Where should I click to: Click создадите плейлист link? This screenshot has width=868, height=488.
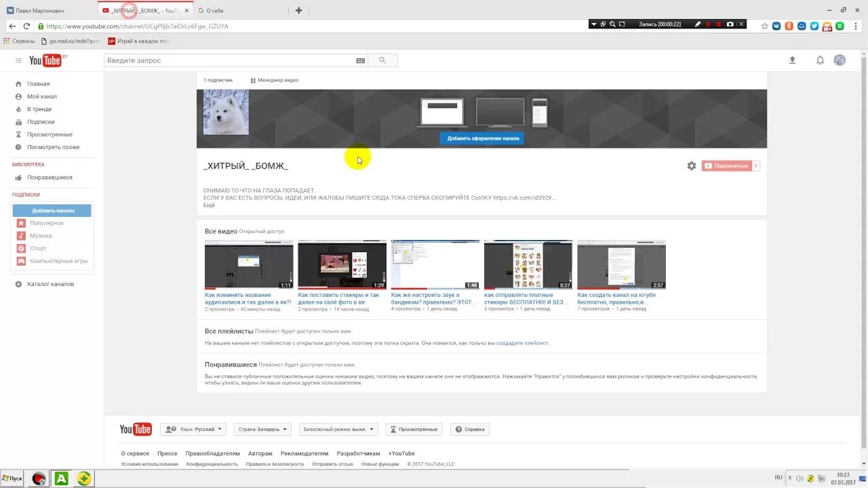(x=522, y=343)
